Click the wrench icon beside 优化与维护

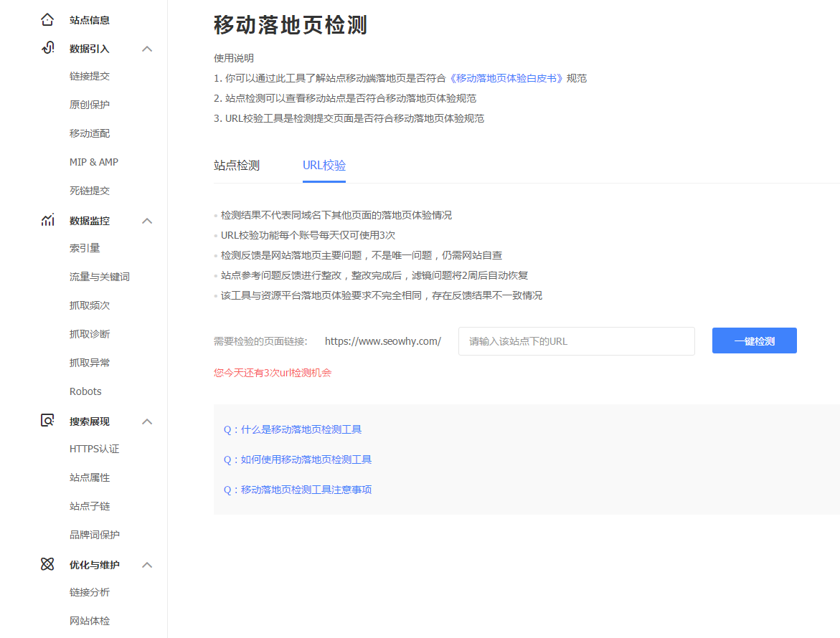click(47, 564)
